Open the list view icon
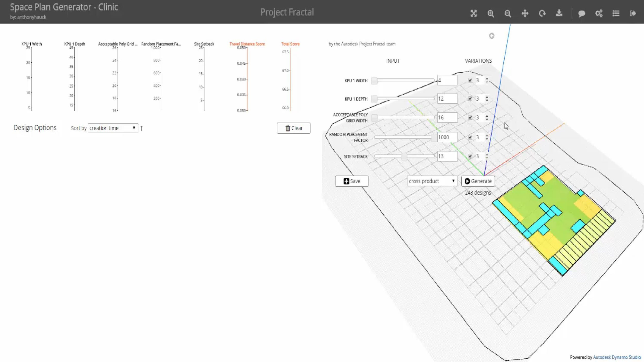 point(616,13)
